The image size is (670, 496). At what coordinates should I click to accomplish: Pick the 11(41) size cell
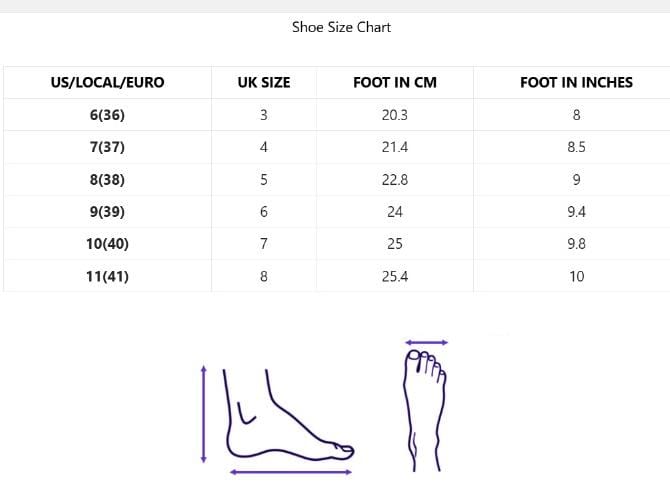pos(107,276)
